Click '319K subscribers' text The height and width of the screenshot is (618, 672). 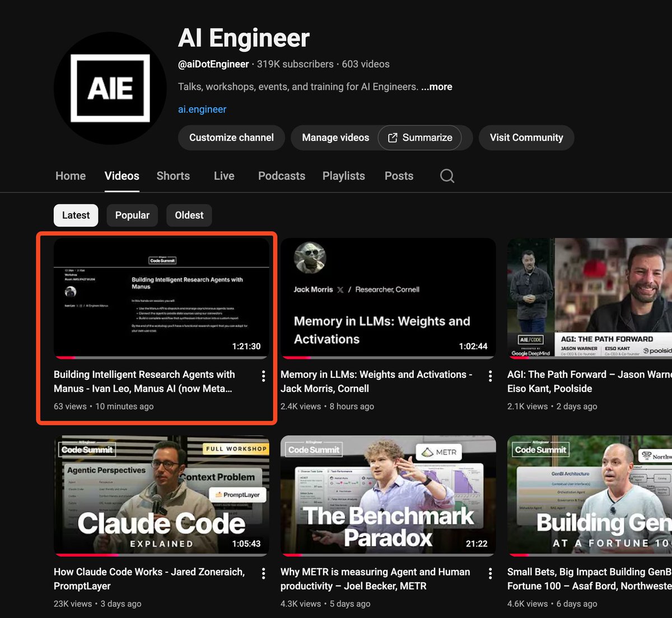coord(295,64)
